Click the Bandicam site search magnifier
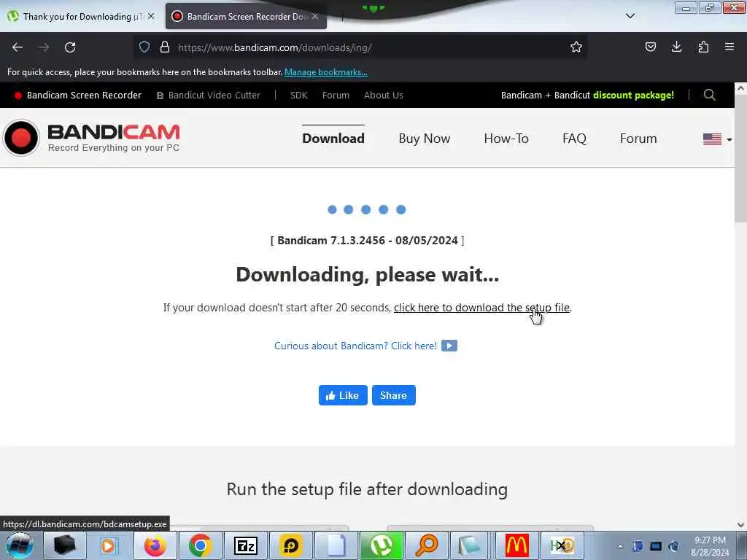This screenshot has height=560, width=747. click(x=709, y=95)
